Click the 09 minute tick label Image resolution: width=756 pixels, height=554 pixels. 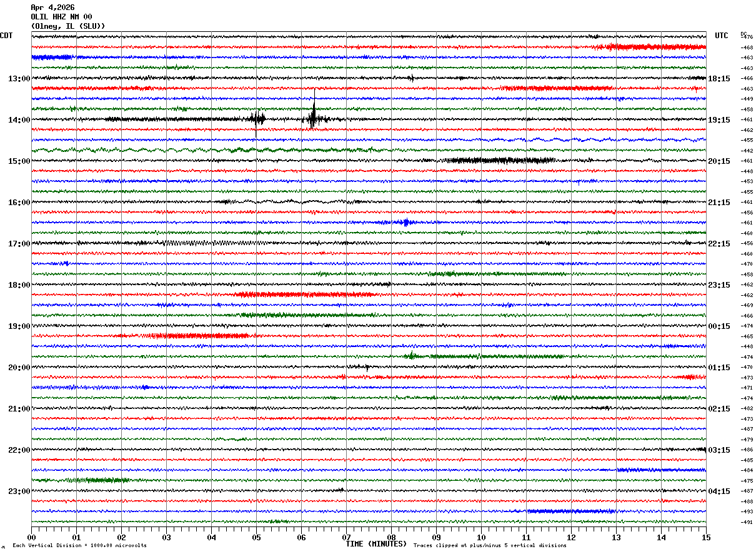pyautogui.click(x=436, y=538)
